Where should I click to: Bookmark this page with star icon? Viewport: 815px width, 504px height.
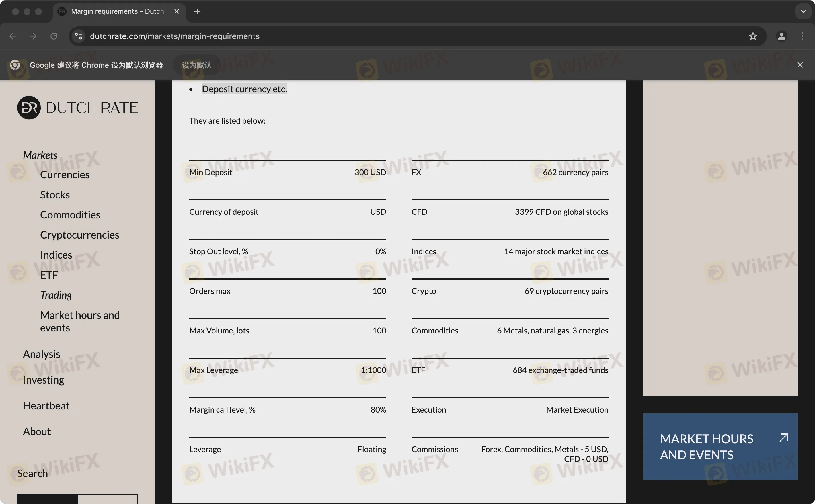753,36
